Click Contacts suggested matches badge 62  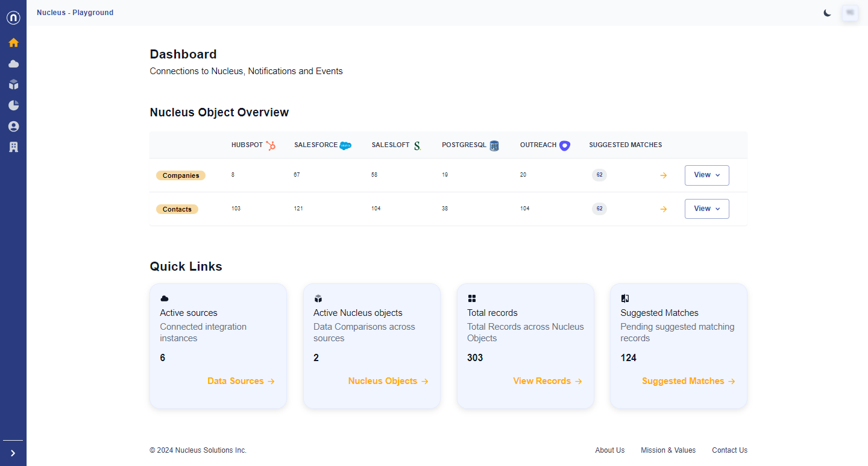click(x=599, y=209)
